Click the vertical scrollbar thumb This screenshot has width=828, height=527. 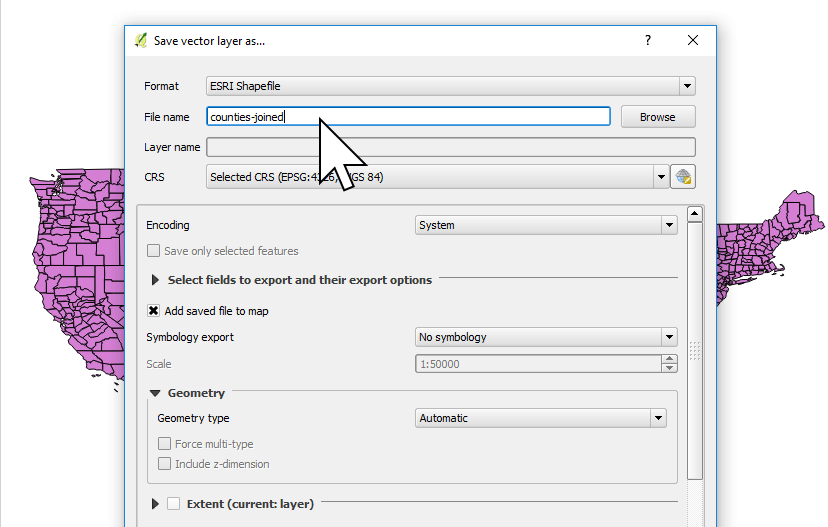[x=695, y=351]
